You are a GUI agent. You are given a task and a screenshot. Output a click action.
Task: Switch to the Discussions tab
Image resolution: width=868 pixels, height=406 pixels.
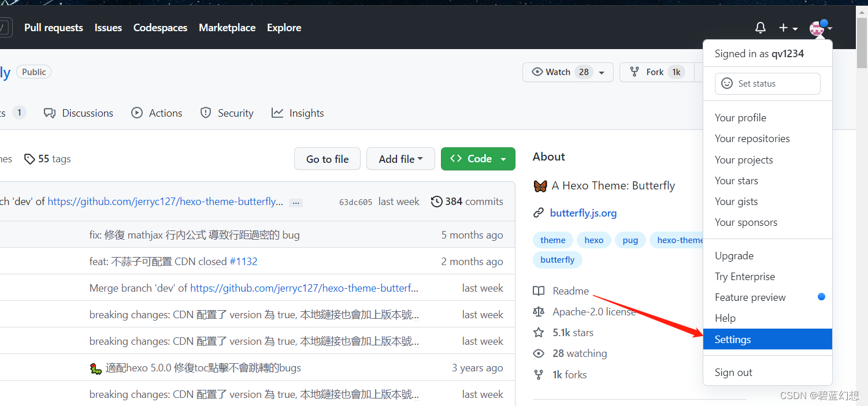coord(79,113)
